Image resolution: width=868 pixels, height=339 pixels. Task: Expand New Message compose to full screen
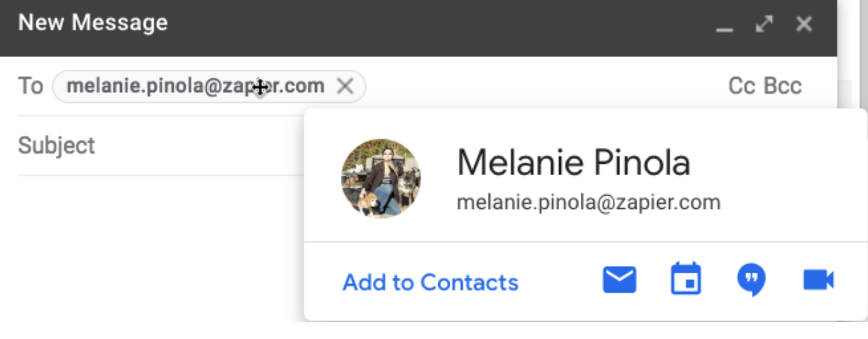(x=764, y=24)
